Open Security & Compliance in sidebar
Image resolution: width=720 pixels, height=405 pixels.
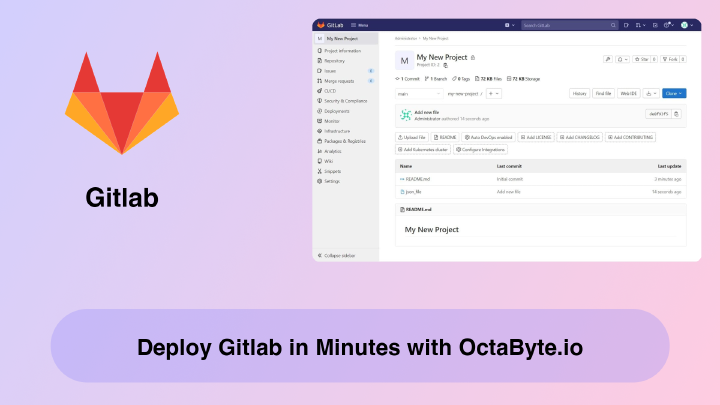[345, 101]
